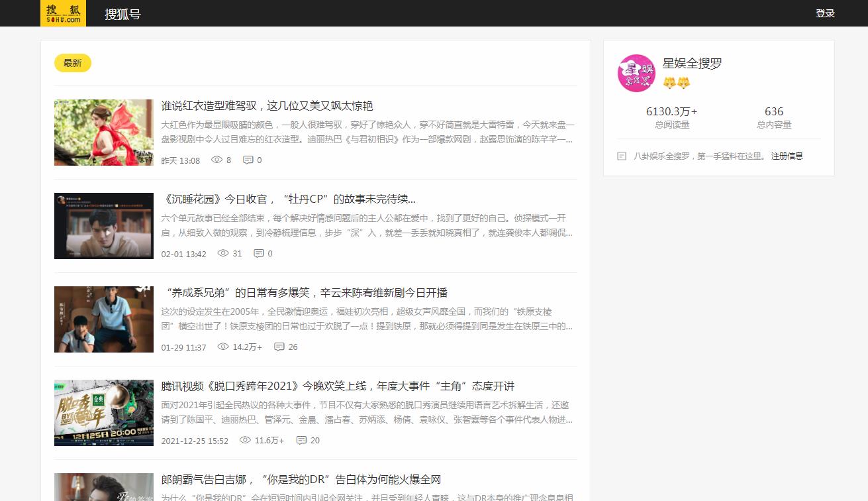Click the comment icon of the 02-01 13:42 article
The width and height of the screenshot is (868, 501).
click(x=259, y=253)
